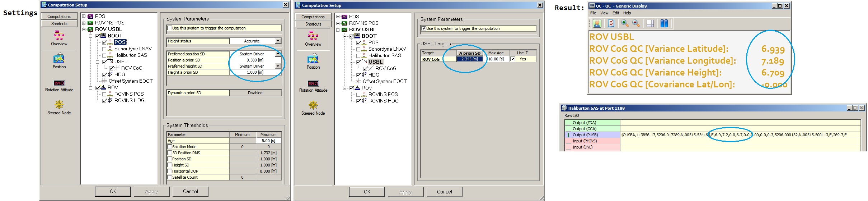Select HDG item under BOOT in right window
Image resolution: width=868 pixels, height=201 pixels.
pos(374,75)
